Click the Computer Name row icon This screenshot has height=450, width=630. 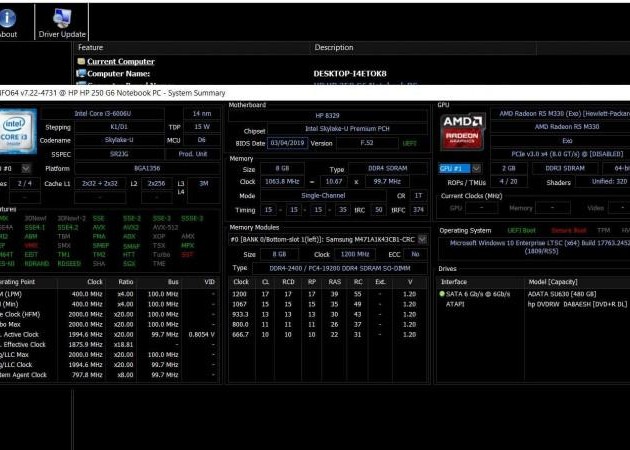(81, 73)
